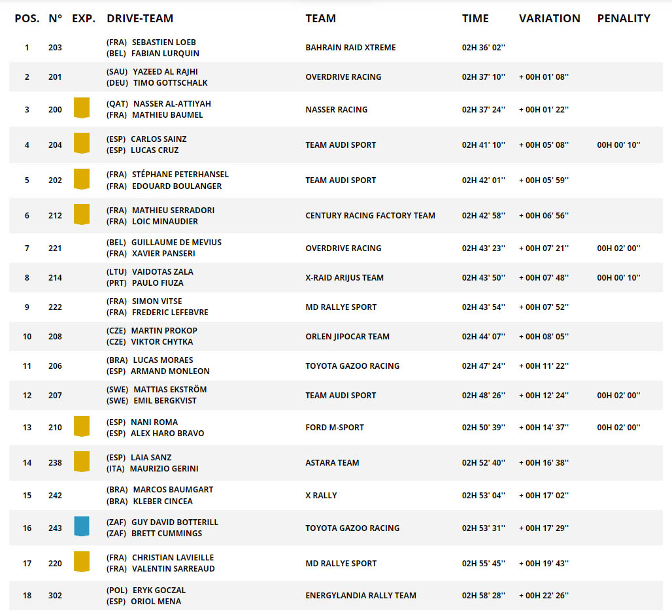
Task: Click the blue badge next to Guy David Botterill
Action: click(81, 526)
